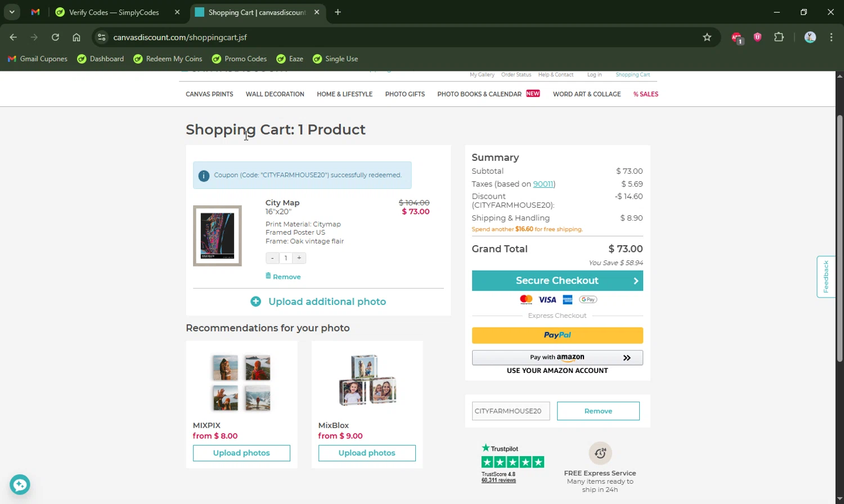Open the Extensions puzzle menu
Image resolution: width=844 pixels, height=504 pixels.
pyautogui.click(x=779, y=37)
